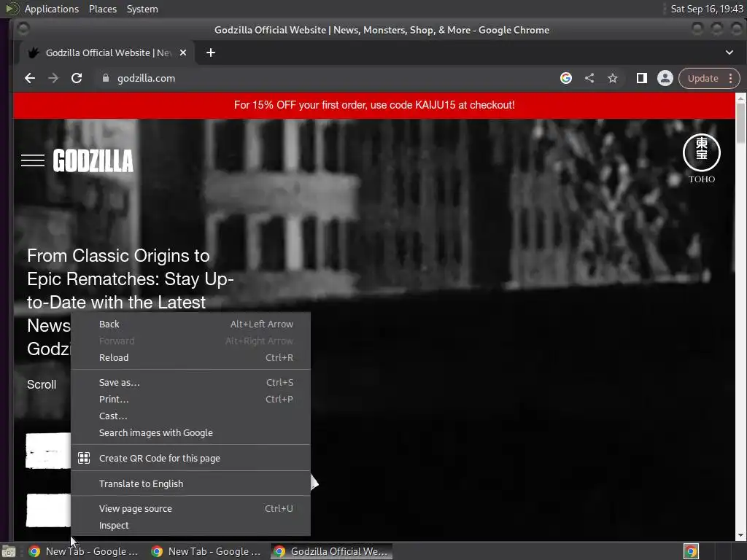Click the show desktop icon in bottom panel

[x=9, y=551]
